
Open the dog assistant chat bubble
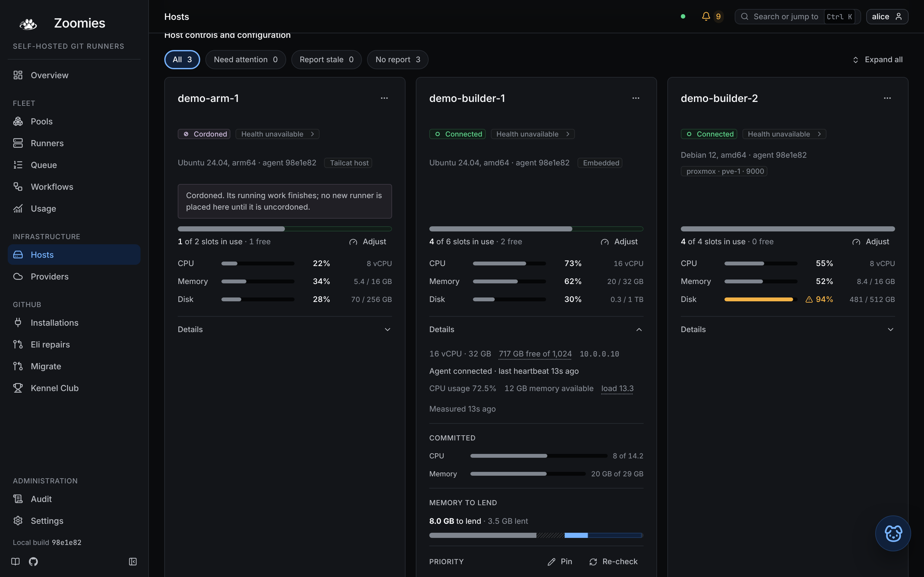pyautogui.click(x=893, y=533)
